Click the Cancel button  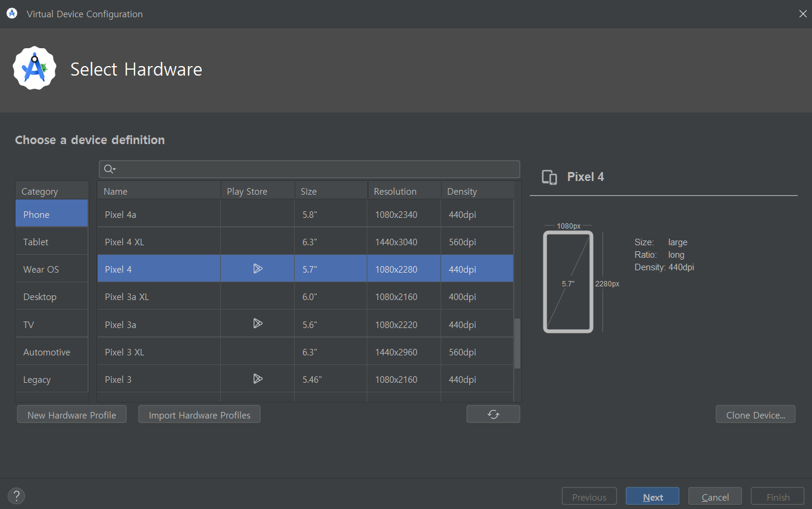tap(715, 497)
